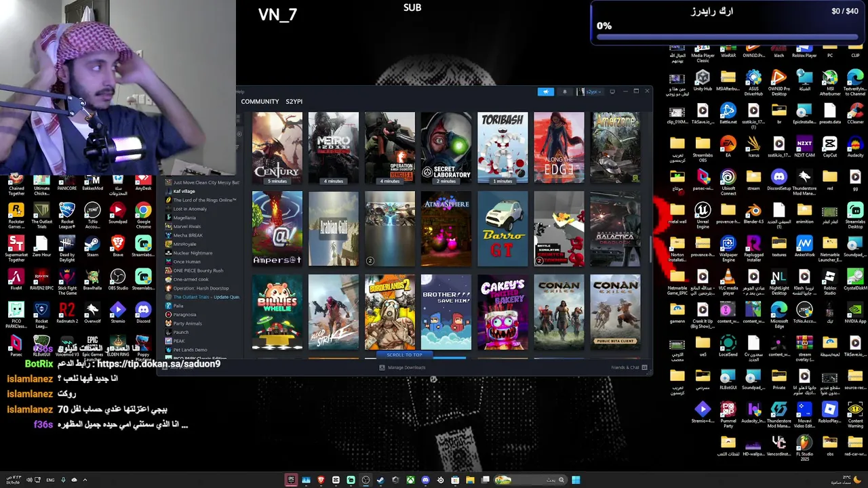Select the Borderlands 2 game cover
The image size is (868, 488).
[x=390, y=312]
